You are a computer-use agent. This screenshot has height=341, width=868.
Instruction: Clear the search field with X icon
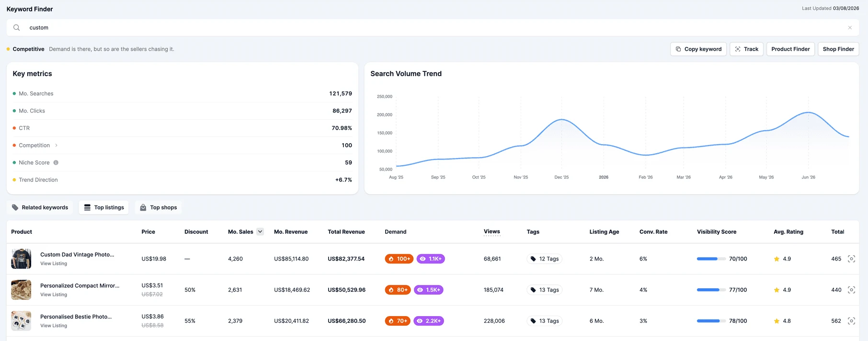pos(850,28)
